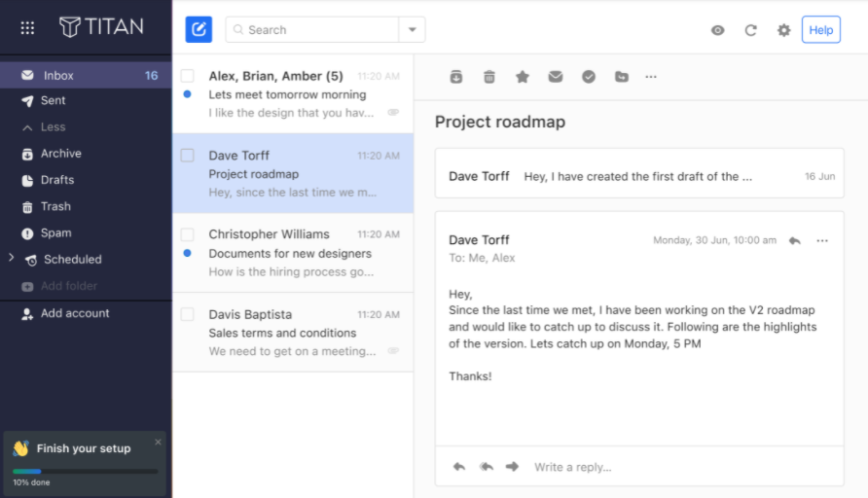Select checkbox for Davis Baptista email
This screenshot has width=868, height=498.
[188, 314]
